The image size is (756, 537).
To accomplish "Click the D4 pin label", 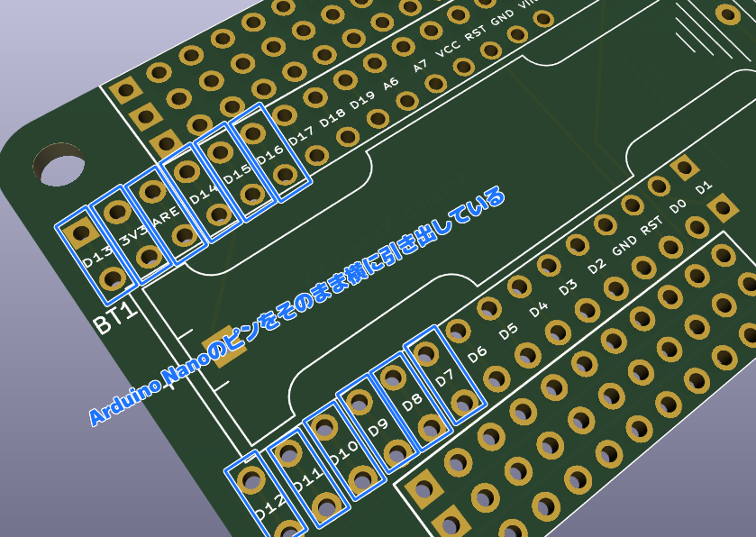I will pos(539,308).
